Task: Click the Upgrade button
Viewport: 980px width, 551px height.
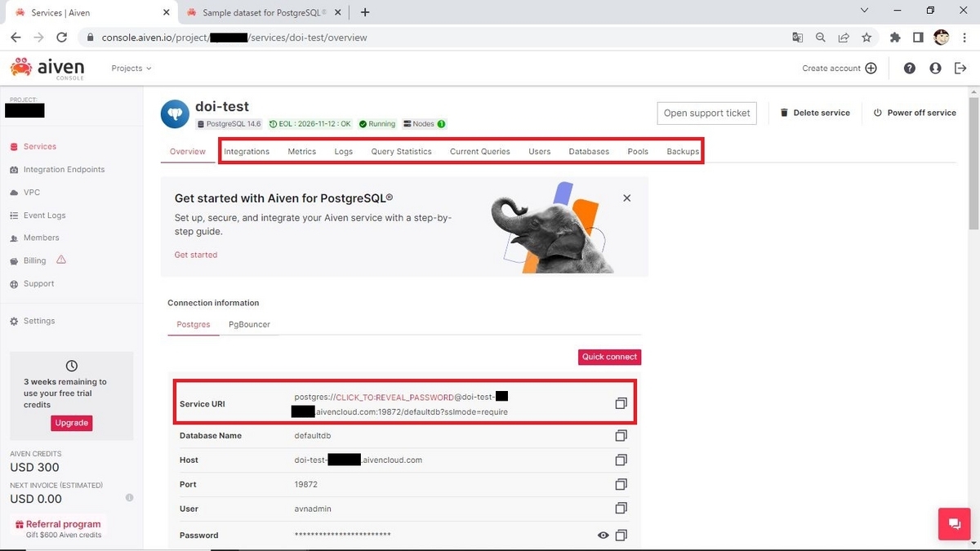Action: pos(72,423)
